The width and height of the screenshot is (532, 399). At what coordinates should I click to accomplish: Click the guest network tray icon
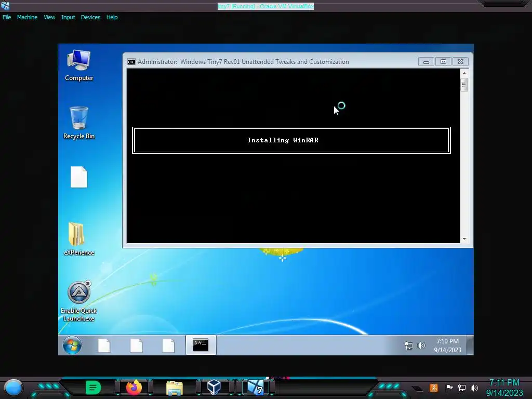[409, 345]
